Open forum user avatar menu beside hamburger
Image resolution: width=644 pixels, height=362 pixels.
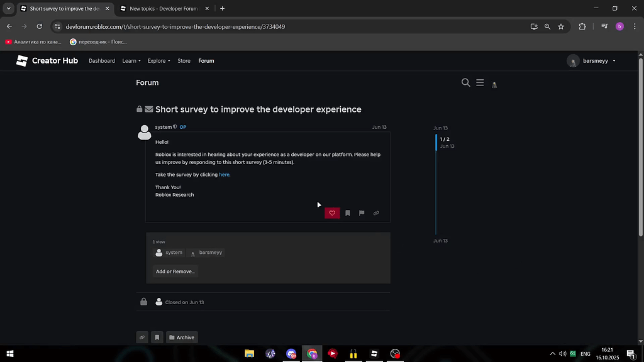click(494, 84)
